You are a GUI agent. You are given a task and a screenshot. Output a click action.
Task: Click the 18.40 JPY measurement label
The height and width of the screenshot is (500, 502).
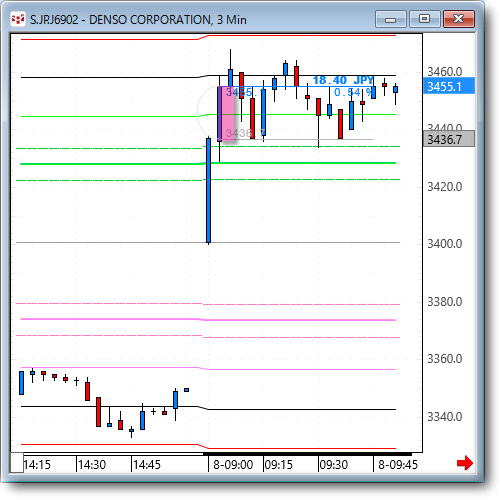[x=343, y=80]
